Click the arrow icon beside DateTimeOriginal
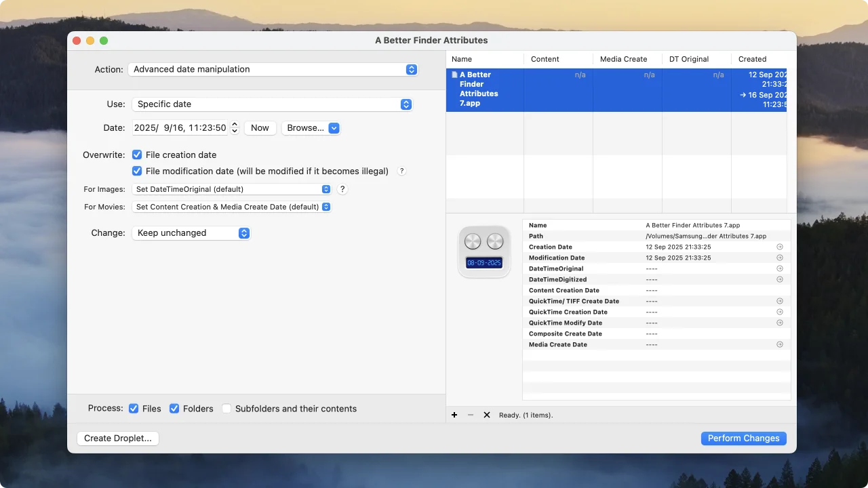The height and width of the screenshot is (488, 868). [x=779, y=268]
